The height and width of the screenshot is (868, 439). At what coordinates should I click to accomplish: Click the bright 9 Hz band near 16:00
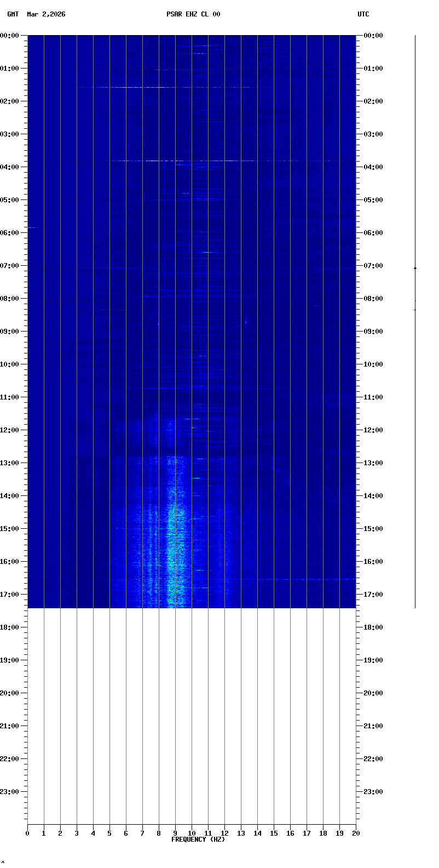tap(174, 562)
